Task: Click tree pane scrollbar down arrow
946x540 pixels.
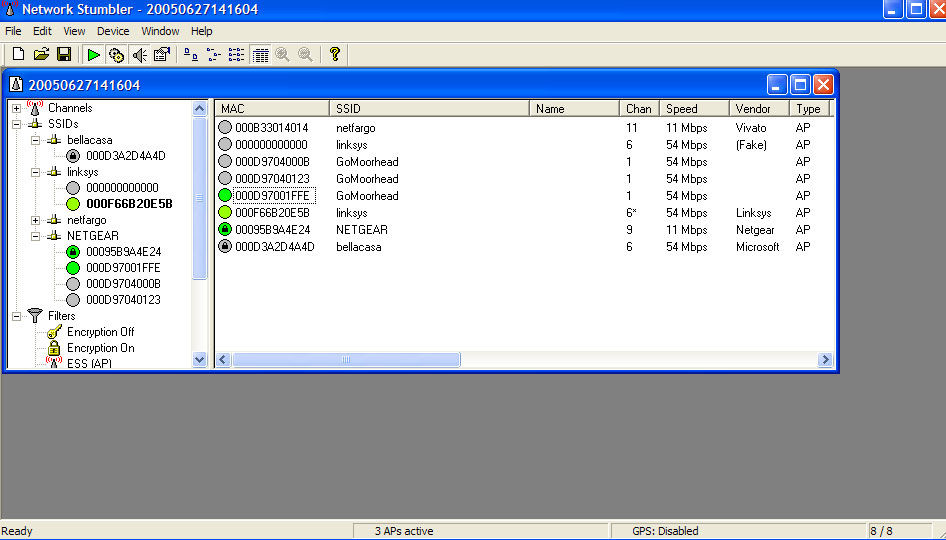Action: (200, 360)
